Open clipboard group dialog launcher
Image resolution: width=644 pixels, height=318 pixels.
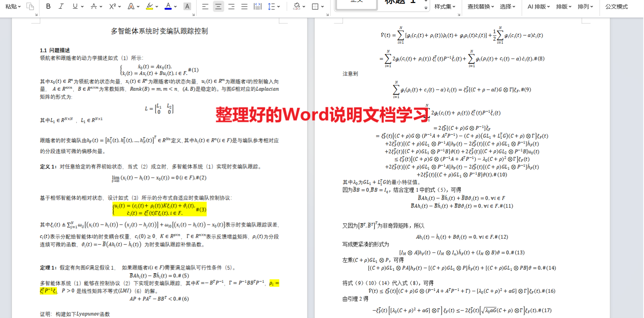[x=36, y=15]
